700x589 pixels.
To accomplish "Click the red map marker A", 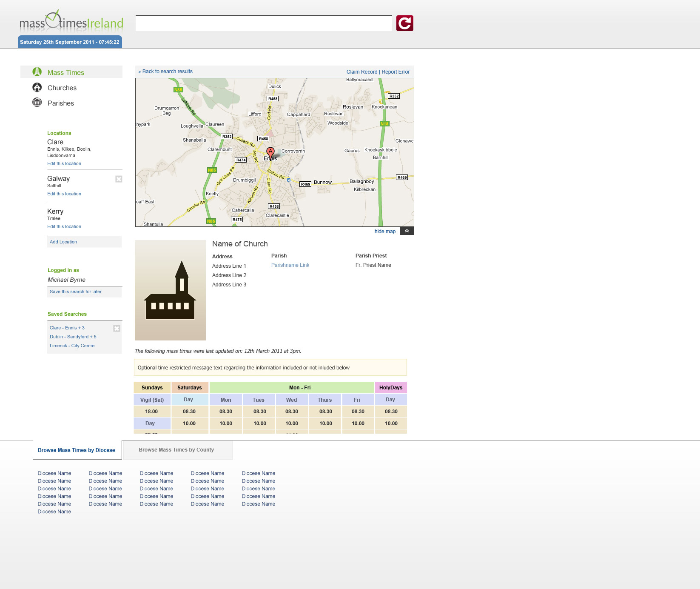I will tap(270, 152).
